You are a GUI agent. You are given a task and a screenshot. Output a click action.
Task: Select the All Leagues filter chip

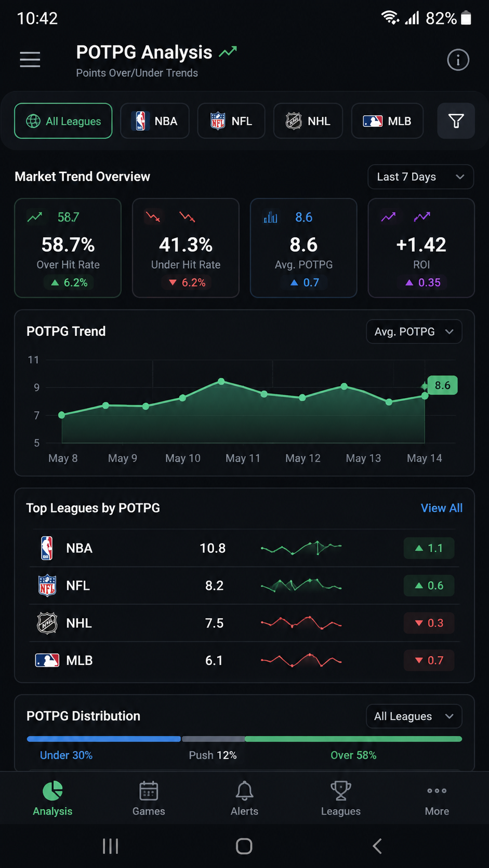click(63, 121)
